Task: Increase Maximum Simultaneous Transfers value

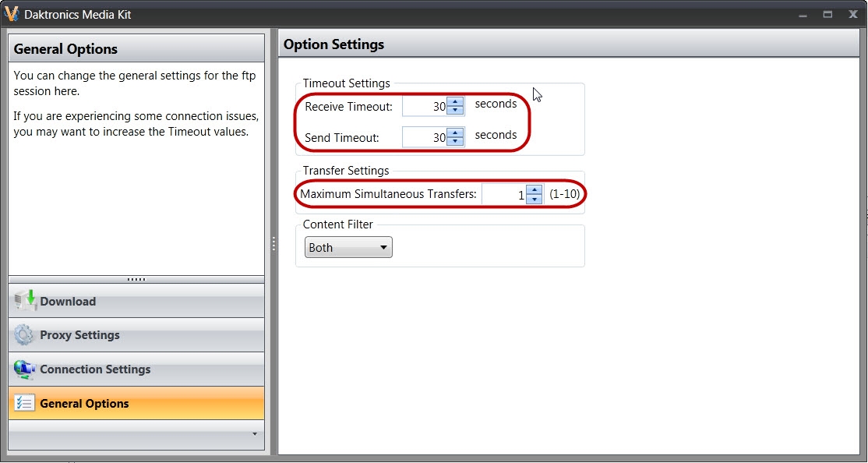Action: point(534,190)
